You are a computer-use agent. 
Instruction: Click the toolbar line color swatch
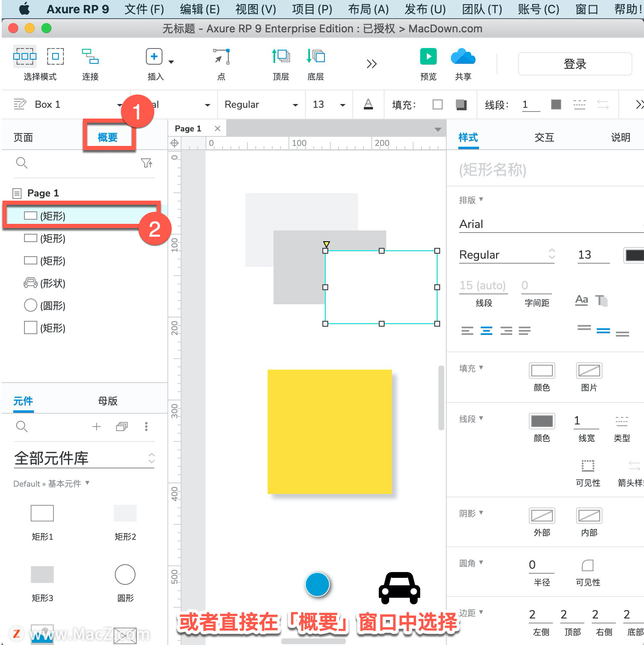click(556, 104)
